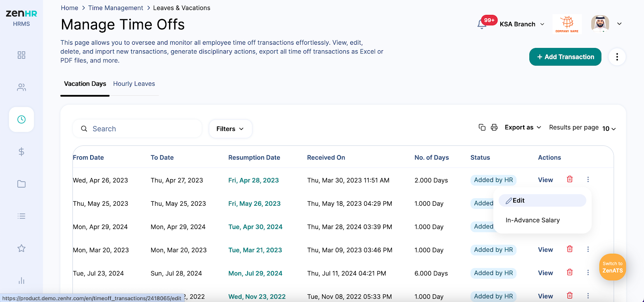Sort by To Date column header
Image resolution: width=644 pixels, height=302 pixels.
[x=162, y=157]
